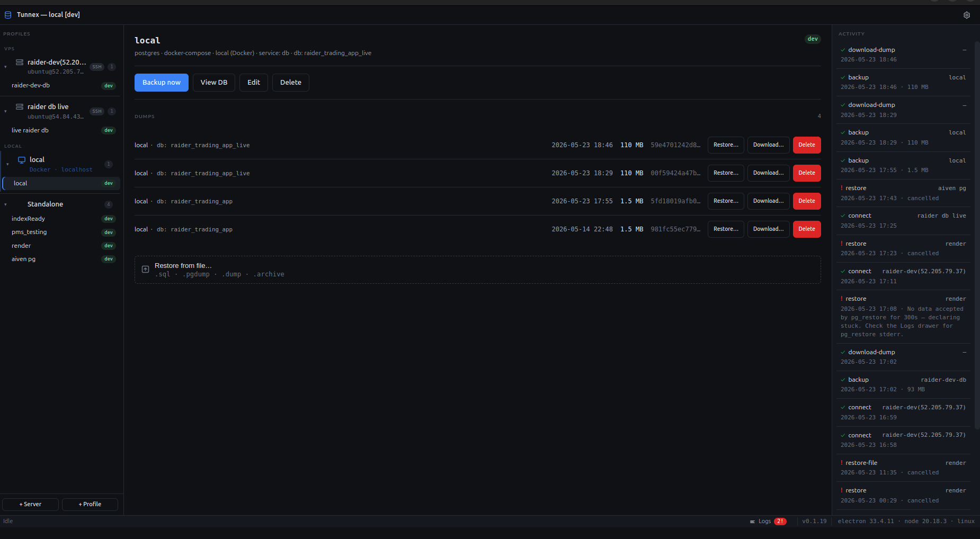
Task: Click the profile Delete button next to Edit
Action: click(291, 83)
